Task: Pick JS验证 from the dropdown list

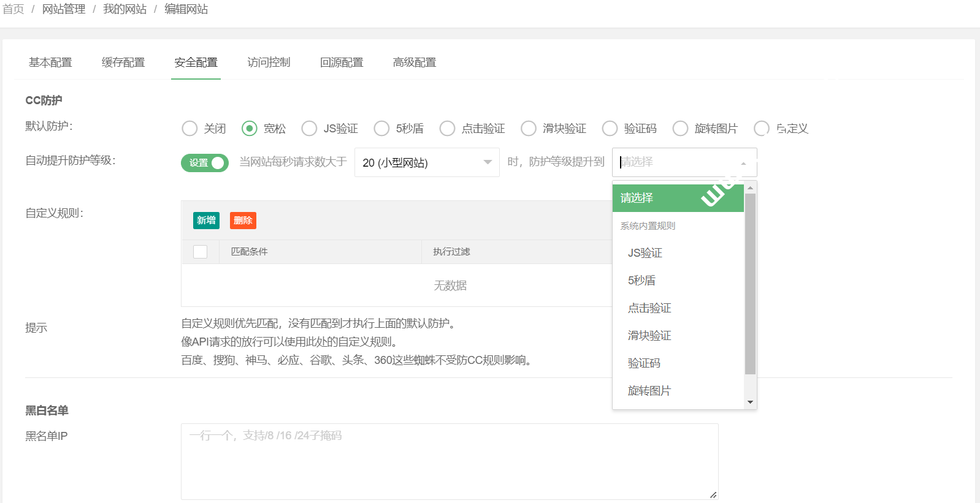Action: (645, 253)
